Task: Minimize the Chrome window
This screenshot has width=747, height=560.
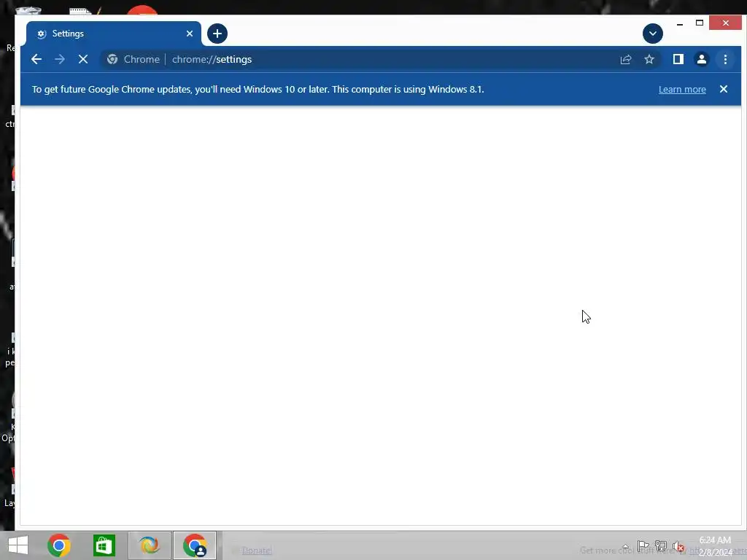Action: click(680, 23)
